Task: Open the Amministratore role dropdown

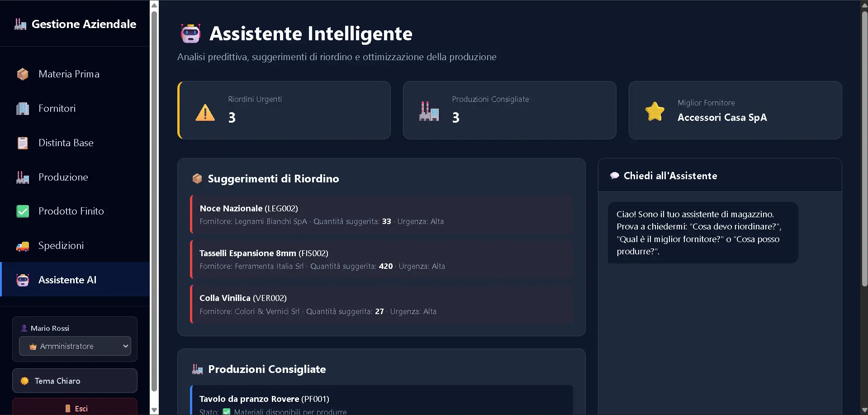Action: 75,346
